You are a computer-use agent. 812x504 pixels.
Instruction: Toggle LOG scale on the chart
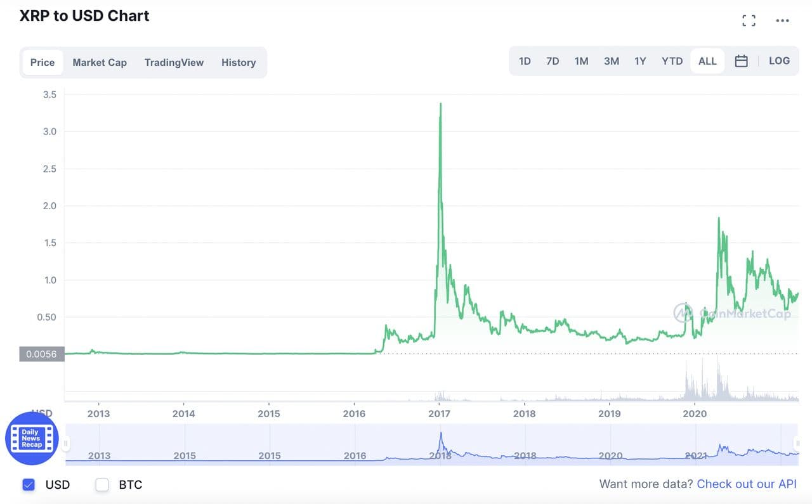coord(779,61)
